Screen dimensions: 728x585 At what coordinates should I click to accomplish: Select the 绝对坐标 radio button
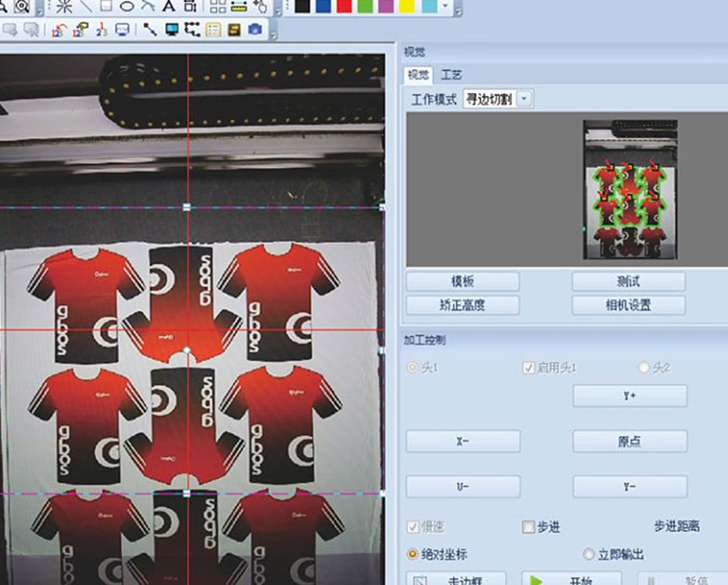pyautogui.click(x=413, y=554)
